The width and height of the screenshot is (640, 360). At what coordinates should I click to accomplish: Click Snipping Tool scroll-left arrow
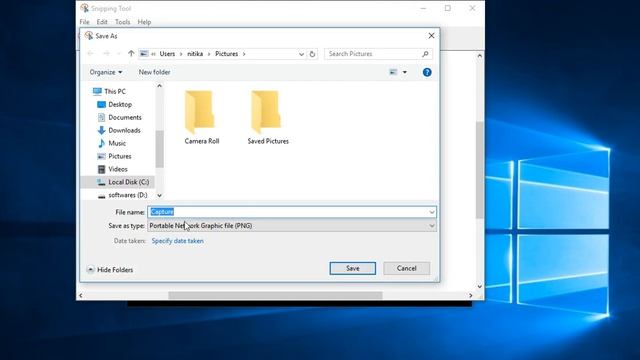(x=81, y=295)
